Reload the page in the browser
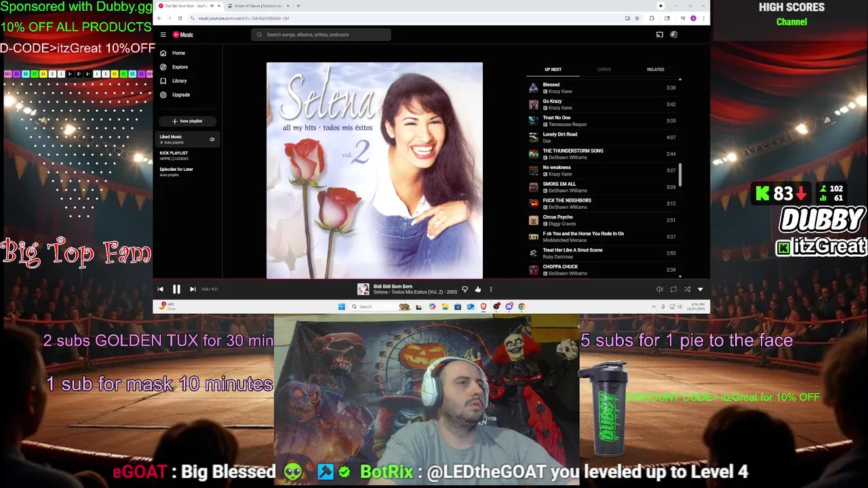Image resolution: width=868 pixels, height=488 pixels. [x=180, y=18]
